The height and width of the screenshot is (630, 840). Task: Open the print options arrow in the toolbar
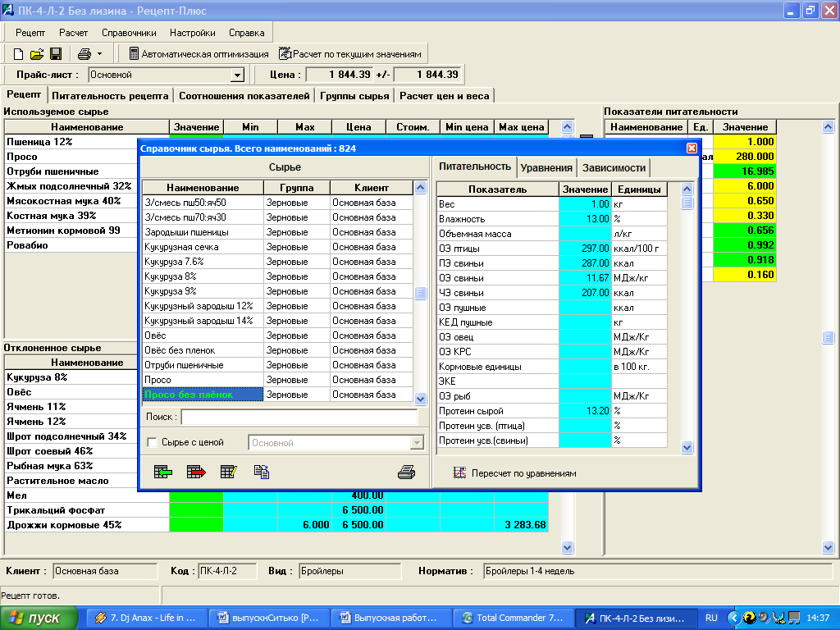point(99,54)
